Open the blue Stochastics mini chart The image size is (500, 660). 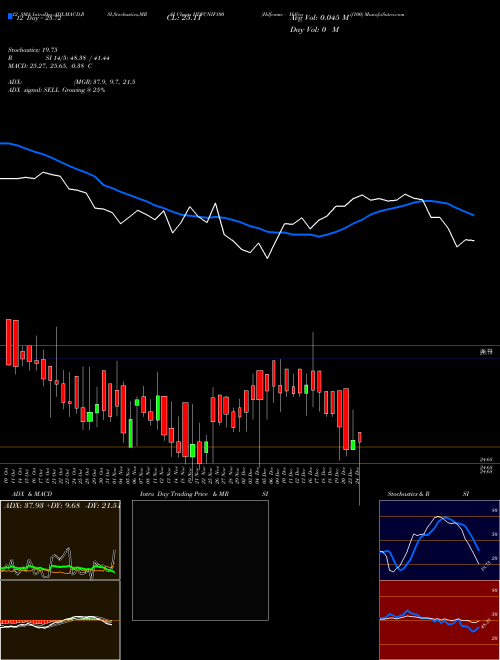point(439,540)
